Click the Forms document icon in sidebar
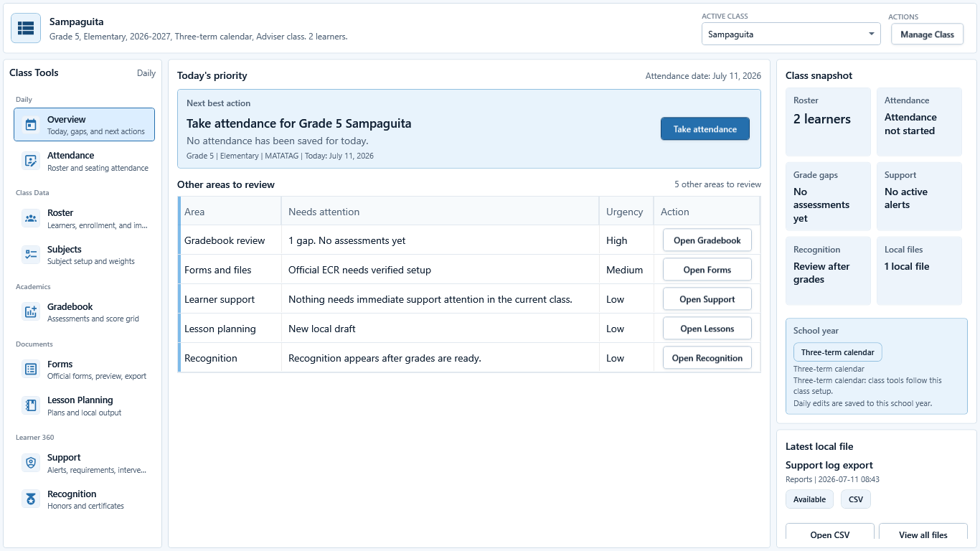This screenshot has height=551, width=980. pyautogui.click(x=31, y=369)
